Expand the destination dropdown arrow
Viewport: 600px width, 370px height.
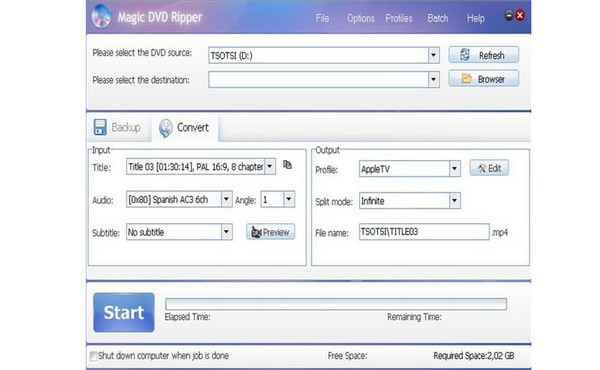pos(433,80)
